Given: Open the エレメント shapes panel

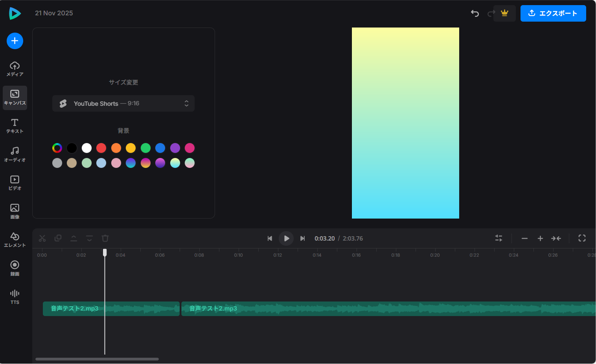Looking at the screenshot, I should click(x=15, y=240).
